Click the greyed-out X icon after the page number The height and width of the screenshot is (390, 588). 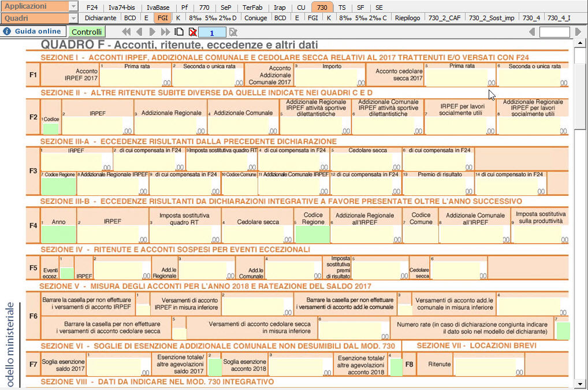[x=233, y=32]
